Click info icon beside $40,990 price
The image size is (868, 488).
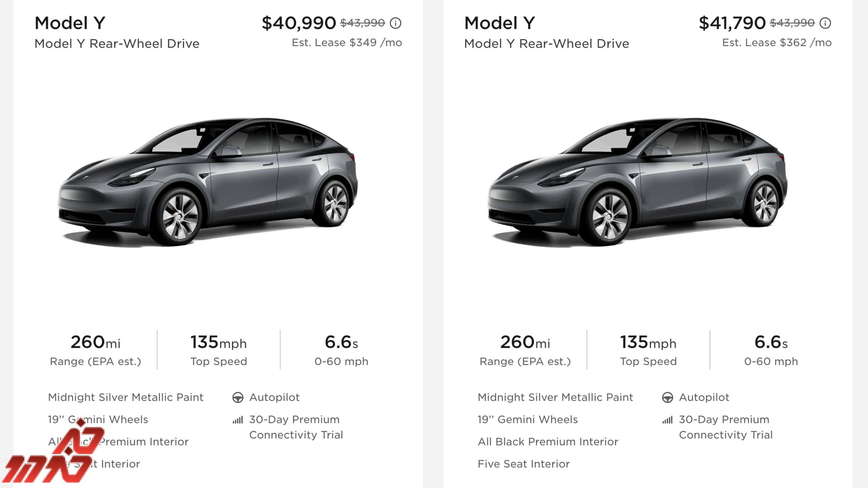tap(396, 23)
